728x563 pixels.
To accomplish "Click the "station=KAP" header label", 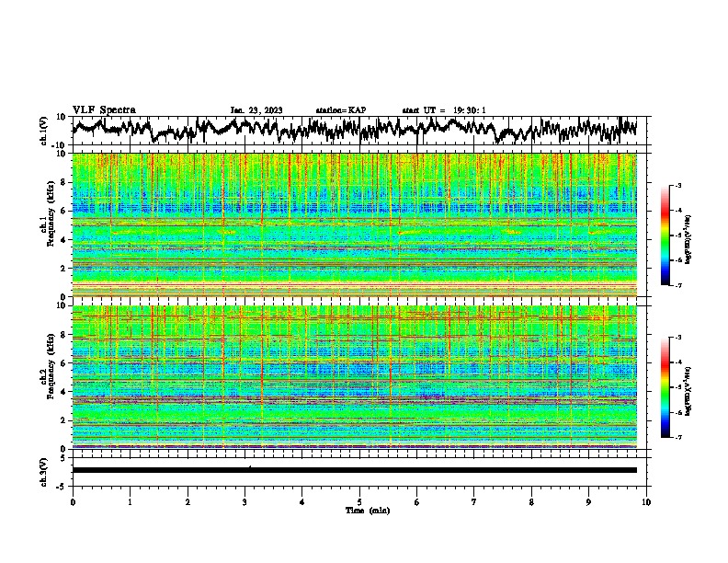I will (x=341, y=110).
